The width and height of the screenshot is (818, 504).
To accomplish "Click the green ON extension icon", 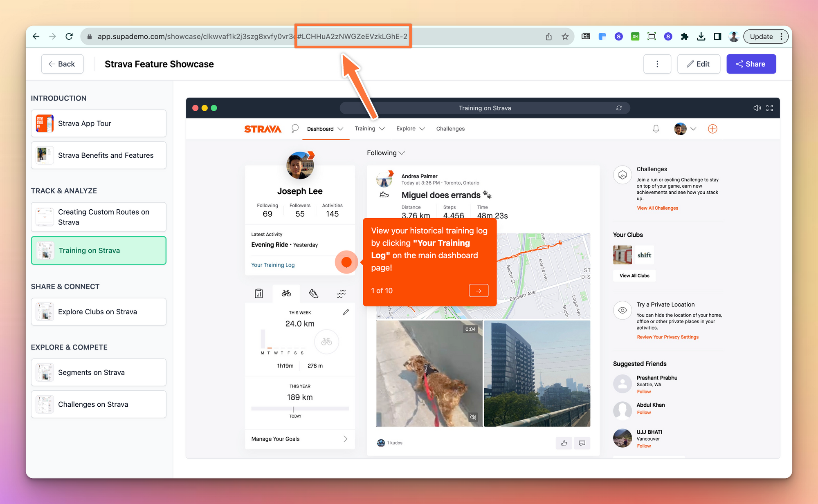I will click(635, 36).
